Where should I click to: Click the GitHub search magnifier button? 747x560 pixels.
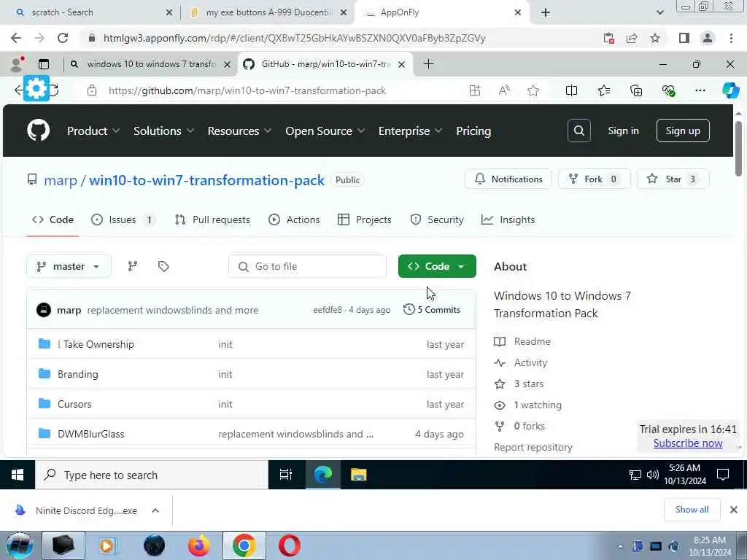point(578,131)
